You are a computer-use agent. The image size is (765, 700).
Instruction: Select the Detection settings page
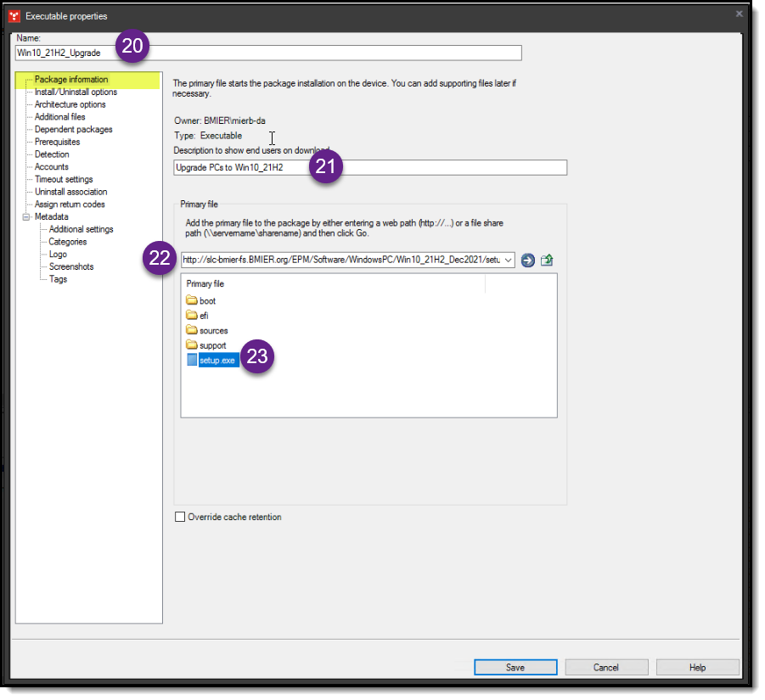coord(53,154)
